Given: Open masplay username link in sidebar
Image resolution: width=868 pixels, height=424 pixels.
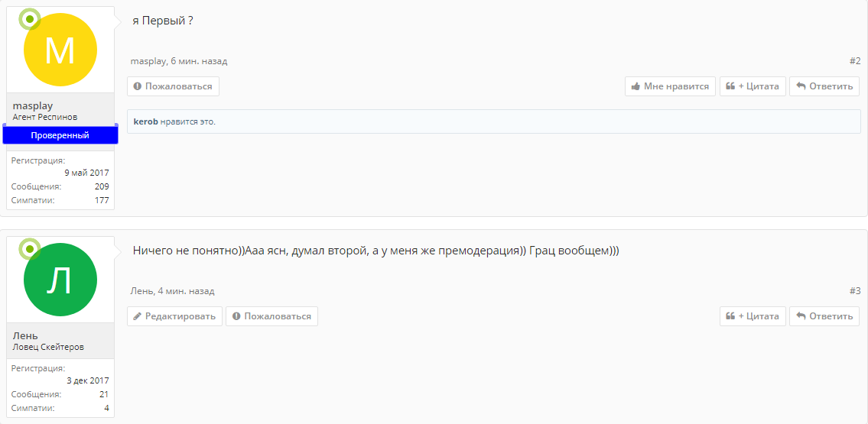Looking at the screenshot, I should [x=33, y=105].
